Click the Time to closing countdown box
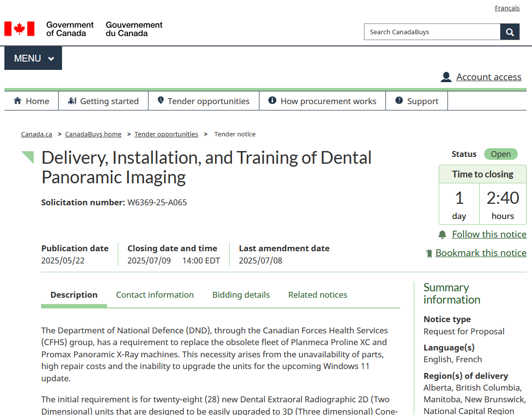The width and height of the screenshot is (532, 415). (x=483, y=195)
